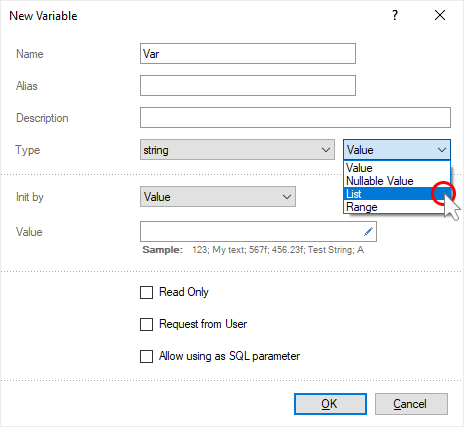Click the pencil edit icon in Value field
This screenshot has width=464, height=427.
(368, 231)
